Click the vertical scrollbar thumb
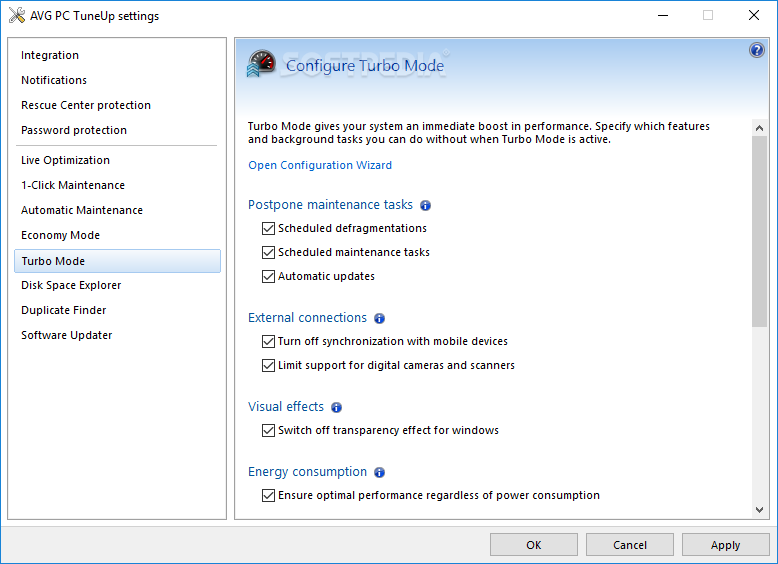The width and height of the screenshot is (778, 564). pyautogui.click(x=759, y=232)
